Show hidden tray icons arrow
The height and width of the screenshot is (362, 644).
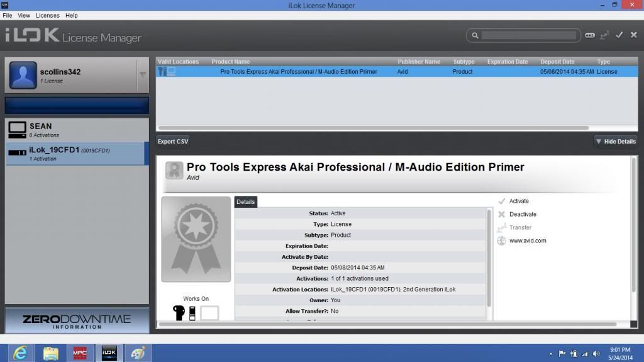click(551, 354)
